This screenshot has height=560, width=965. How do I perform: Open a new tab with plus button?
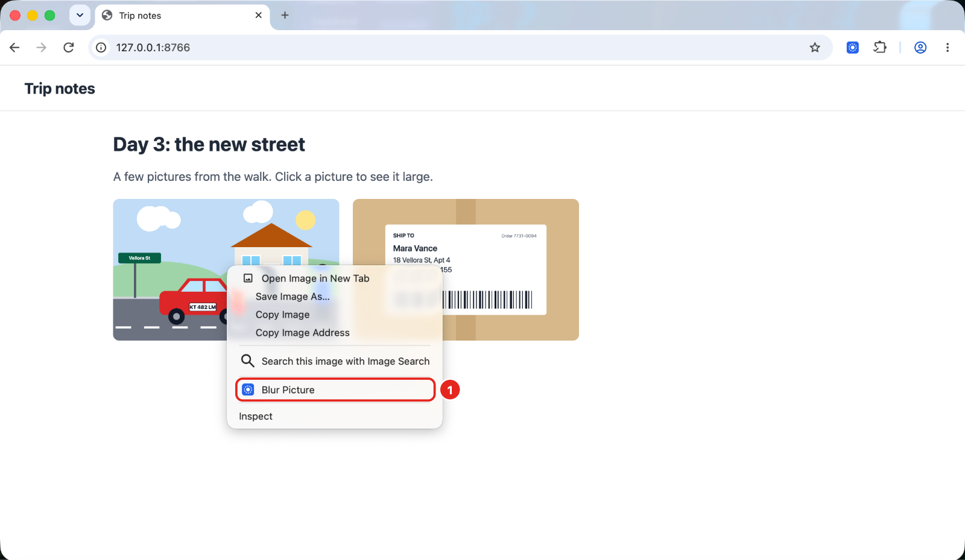pyautogui.click(x=285, y=15)
